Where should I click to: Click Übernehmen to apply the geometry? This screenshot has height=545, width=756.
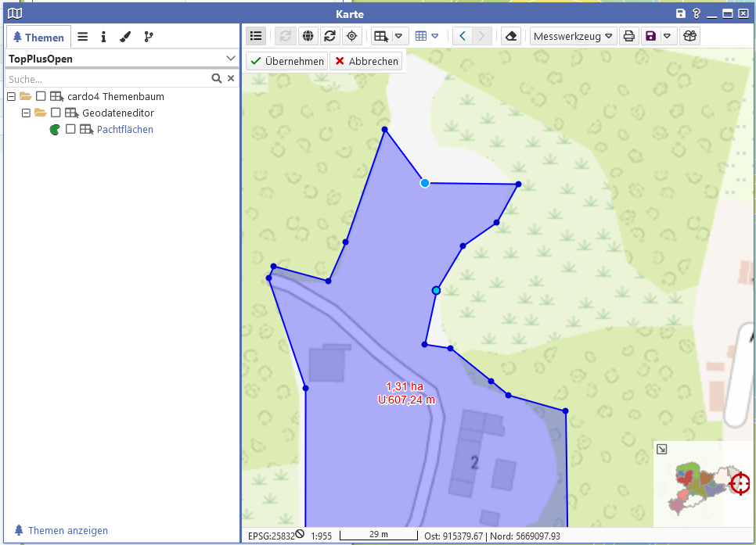coord(287,61)
